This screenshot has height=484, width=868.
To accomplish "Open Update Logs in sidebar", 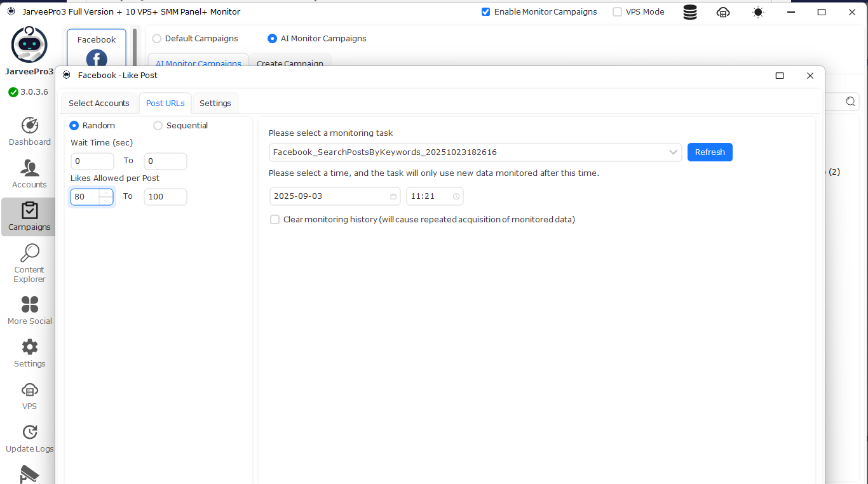I will 29,433.
